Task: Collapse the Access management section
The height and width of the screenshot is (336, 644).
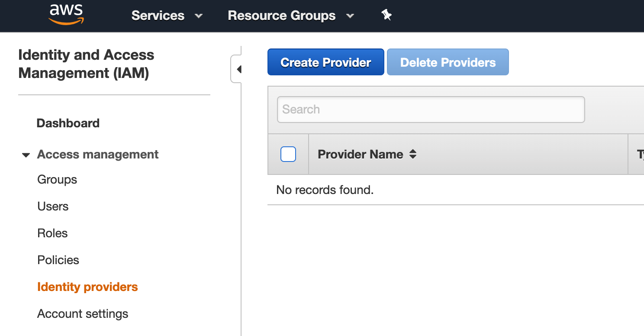Action: [26, 155]
